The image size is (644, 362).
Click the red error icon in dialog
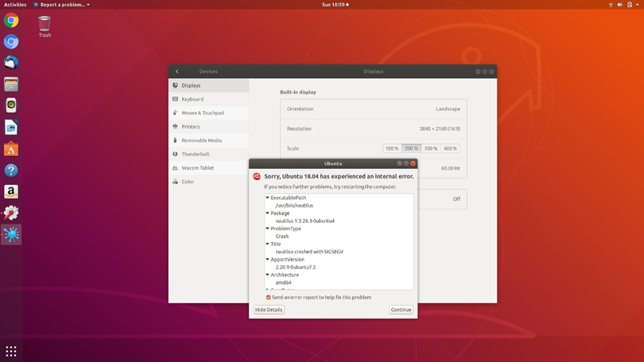point(257,176)
